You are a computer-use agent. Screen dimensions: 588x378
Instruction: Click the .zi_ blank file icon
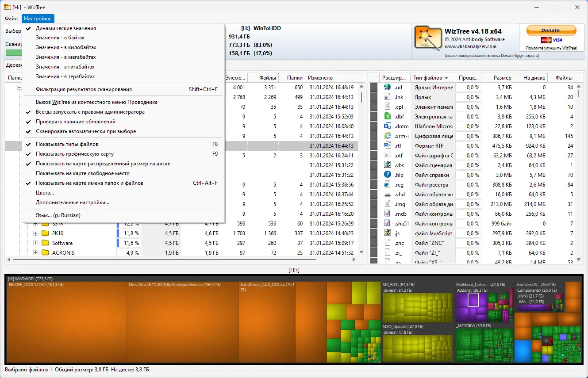coord(387,253)
